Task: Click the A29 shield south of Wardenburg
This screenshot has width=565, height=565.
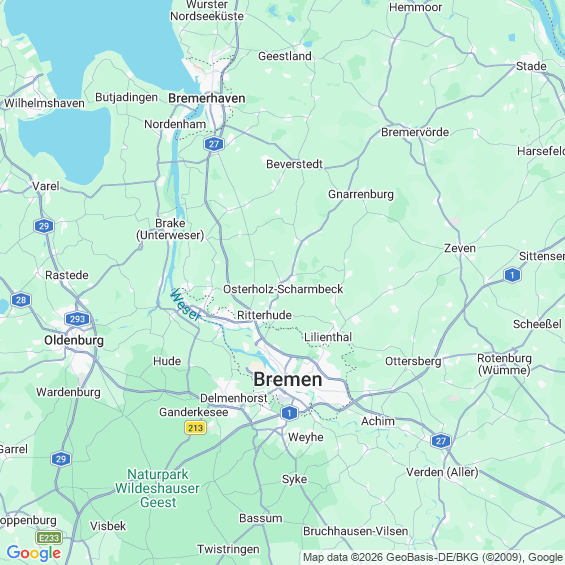Action: (x=61, y=459)
